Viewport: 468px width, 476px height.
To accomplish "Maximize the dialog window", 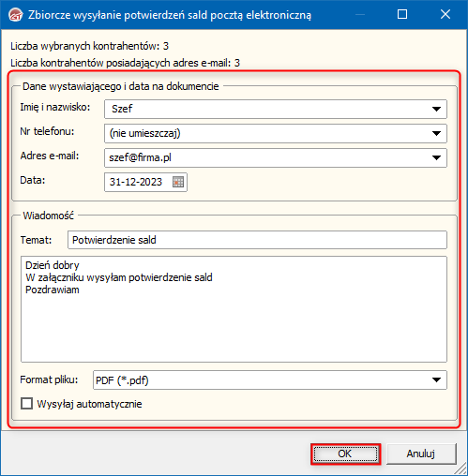I will 402,14.
